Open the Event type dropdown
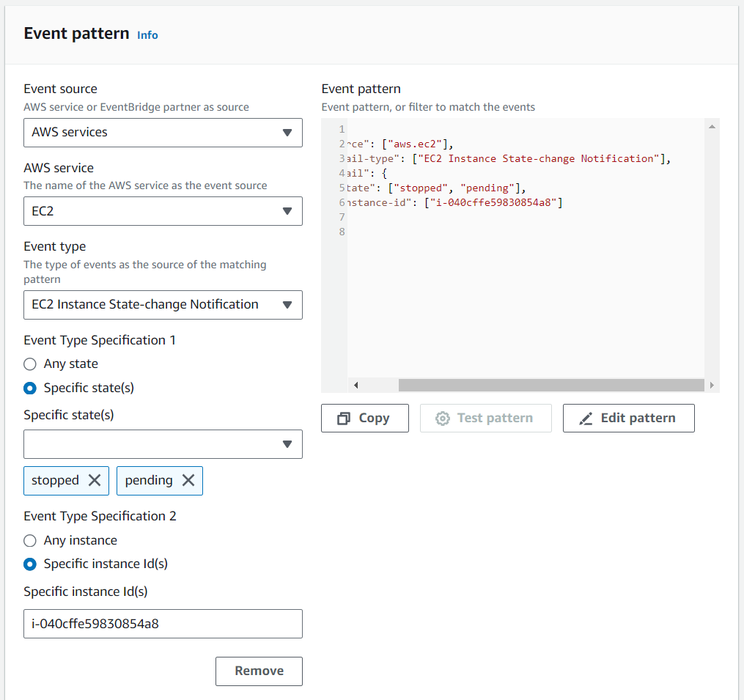The height and width of the screenshot is (700, 744). 163,305
